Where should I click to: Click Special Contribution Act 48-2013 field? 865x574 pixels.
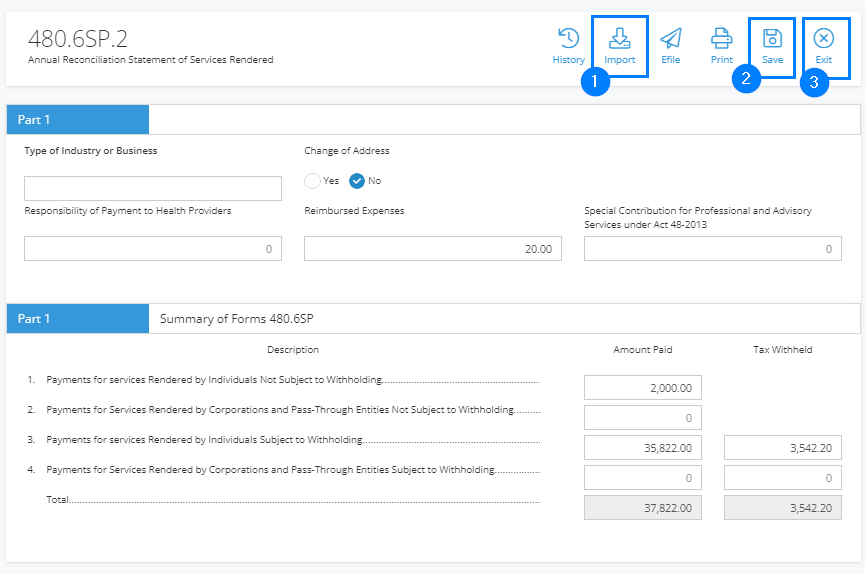(713, 248)
